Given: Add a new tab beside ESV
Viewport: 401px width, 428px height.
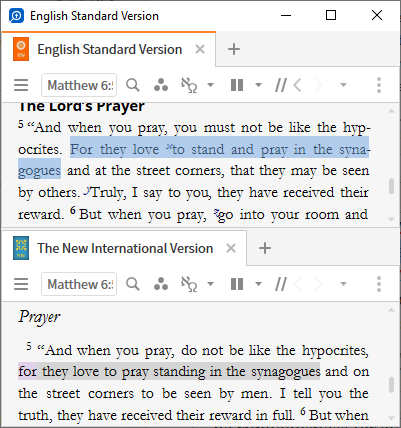Looking at the screenshot, I should [x=234, y=49].
